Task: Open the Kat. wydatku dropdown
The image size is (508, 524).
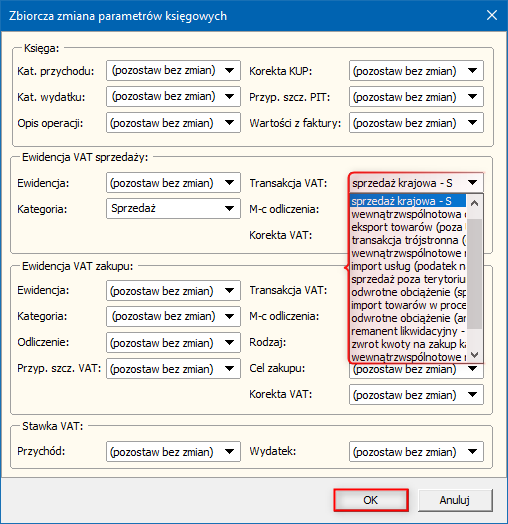Action: (173, 97)
